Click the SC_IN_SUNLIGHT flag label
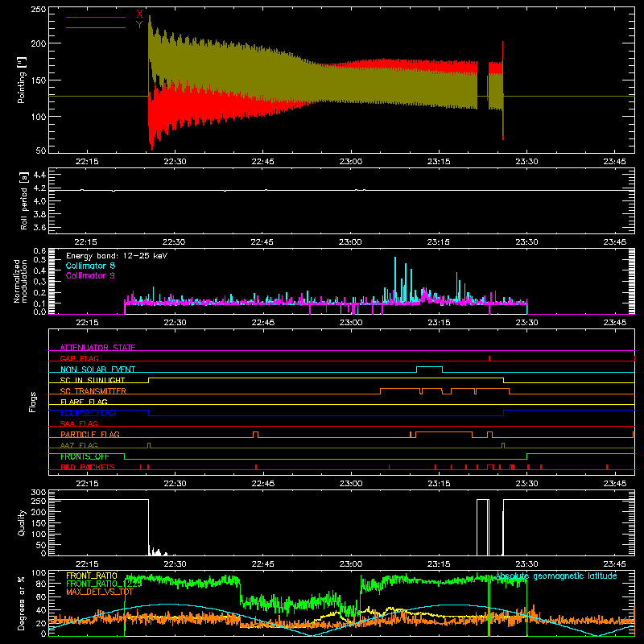Image resolution: width=644 pixels, height=644 pixels. click(93, 380)
